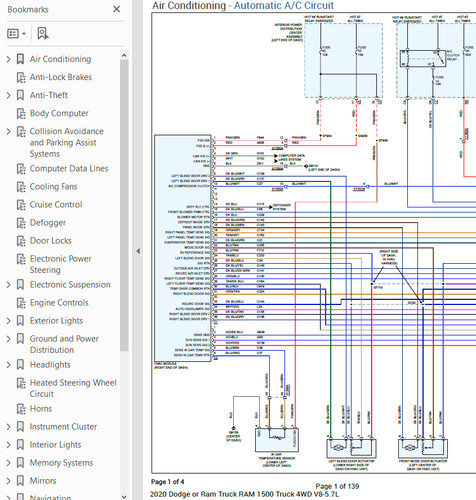
Task: Close the Bookmarks panel
Action: tap(116, 9)
